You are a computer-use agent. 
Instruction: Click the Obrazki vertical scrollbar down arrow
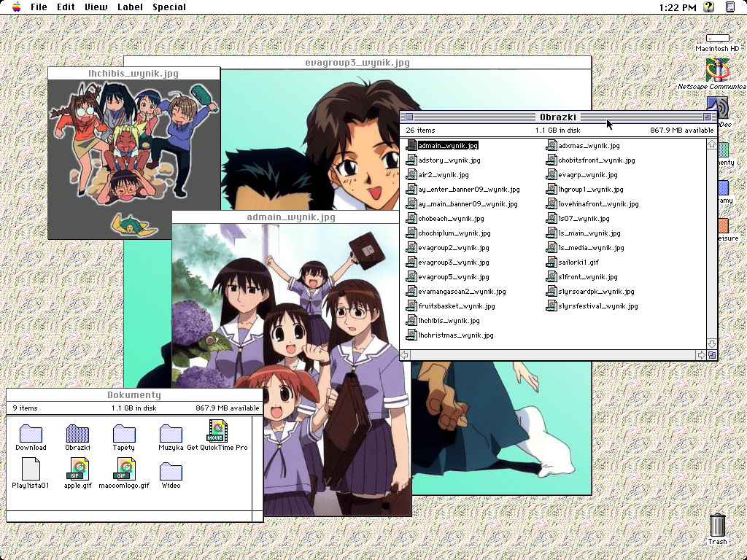pyautogui.click(x=712, y=343)
